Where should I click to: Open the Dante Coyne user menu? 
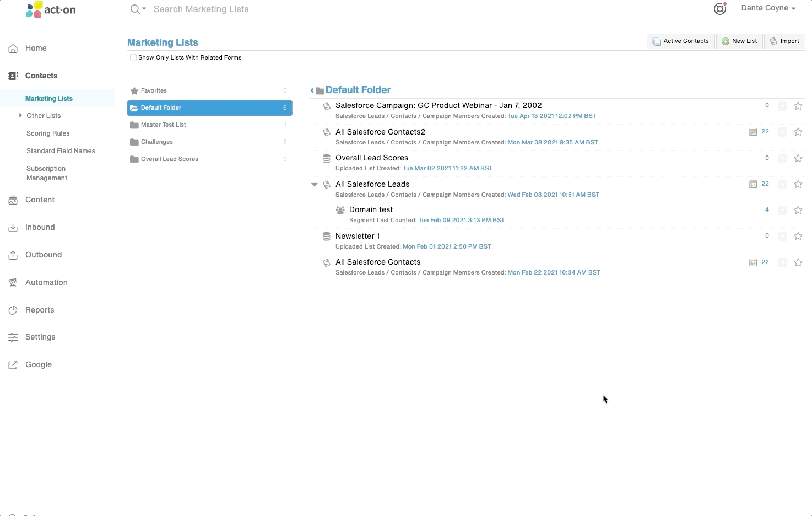point(768,8)
